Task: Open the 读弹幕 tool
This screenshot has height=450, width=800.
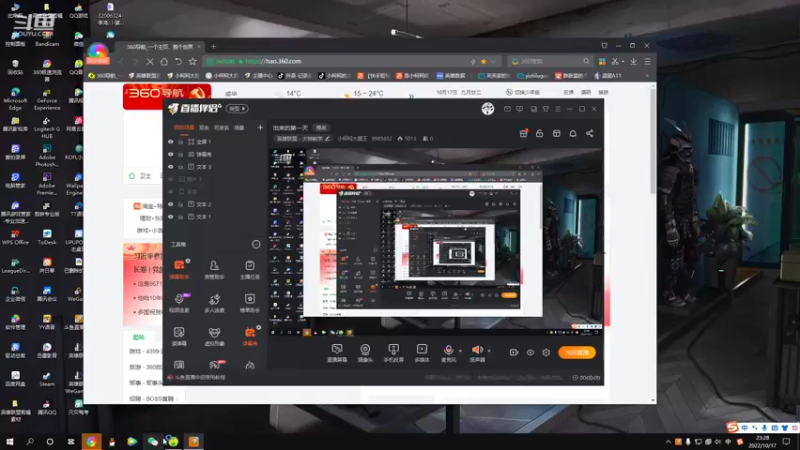Action: click(x=179, y=336)
